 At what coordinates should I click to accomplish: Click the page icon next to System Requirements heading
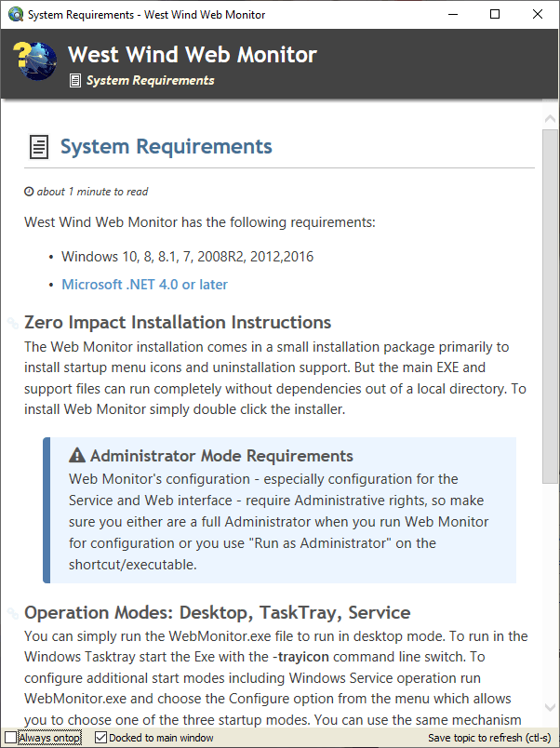(x=39, y=146)
